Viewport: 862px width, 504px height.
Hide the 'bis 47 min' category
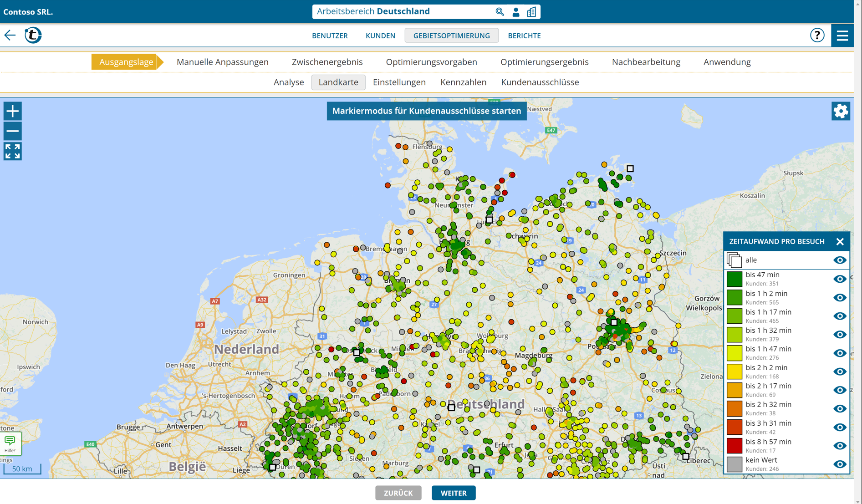840,279
